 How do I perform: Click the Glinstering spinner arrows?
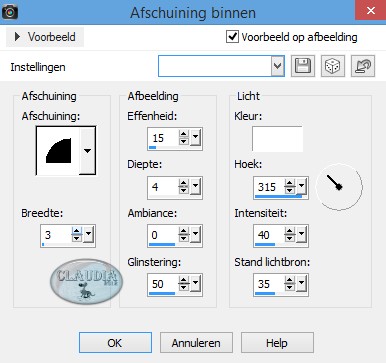(x=184, y=283)
